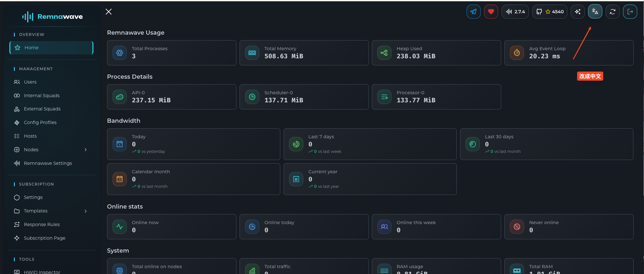Click the "System" section heading

click(x=118, y=251)
